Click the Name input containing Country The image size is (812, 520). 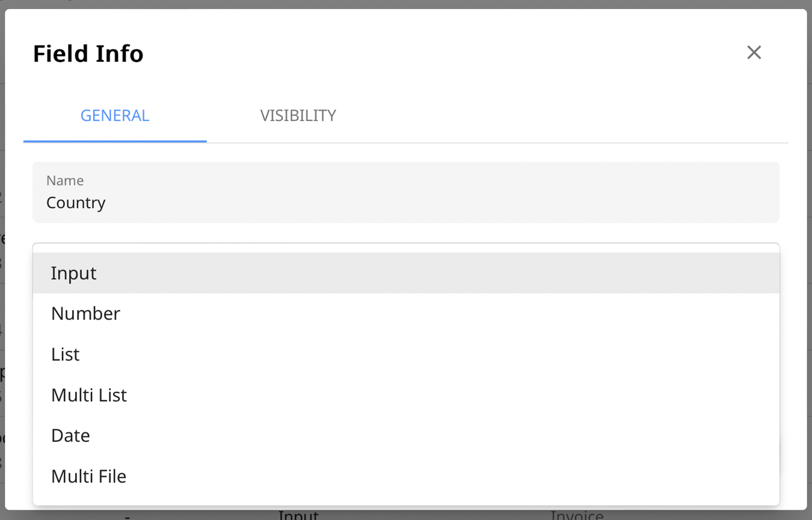(406, 203)
